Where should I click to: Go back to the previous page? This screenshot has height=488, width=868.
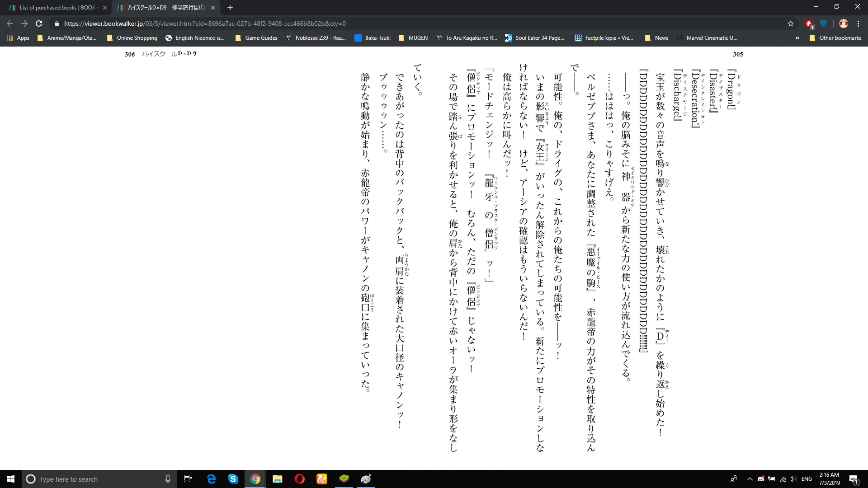tap(10, 23)
